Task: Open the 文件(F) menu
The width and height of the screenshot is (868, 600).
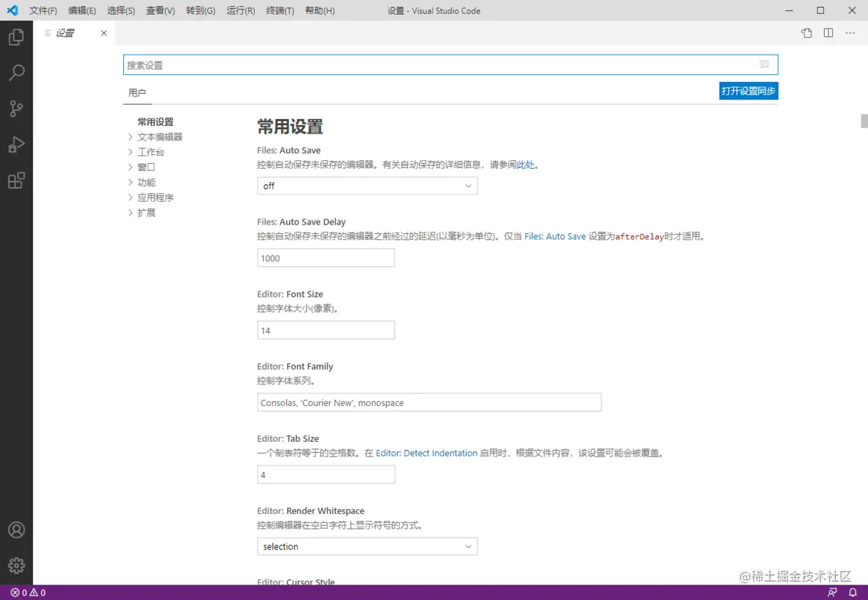Action: tap(43, 11)
